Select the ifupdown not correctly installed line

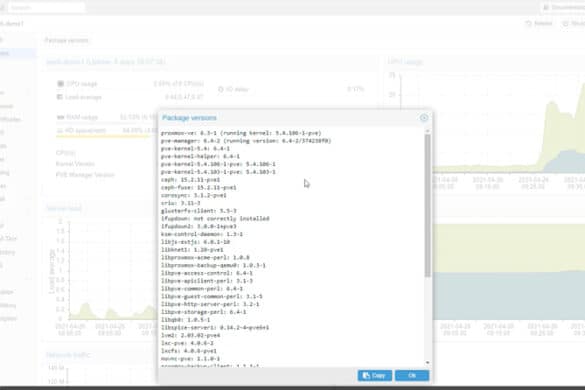click(215, 219)
